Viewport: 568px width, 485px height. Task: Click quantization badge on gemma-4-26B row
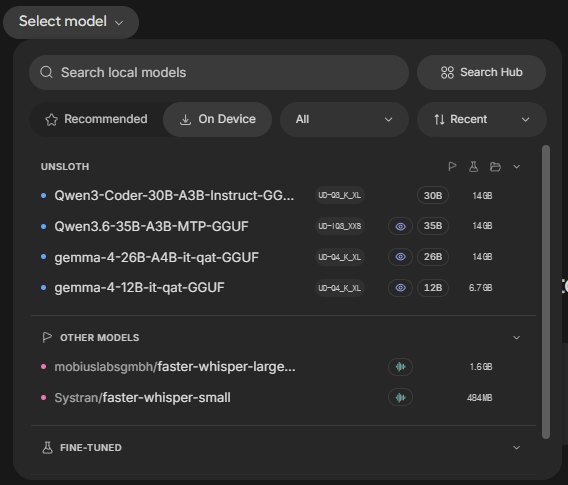[339, 257]
